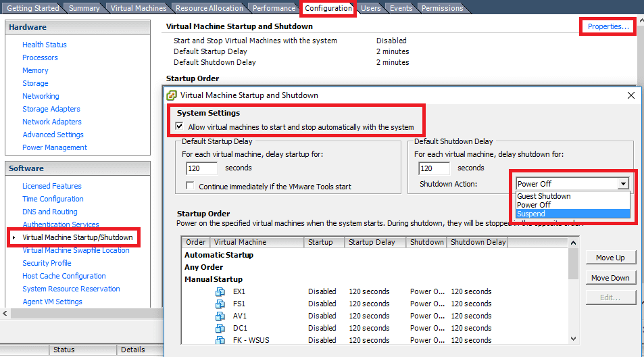
Task: Switch to the Permissions tab
Action: (442, 8)
